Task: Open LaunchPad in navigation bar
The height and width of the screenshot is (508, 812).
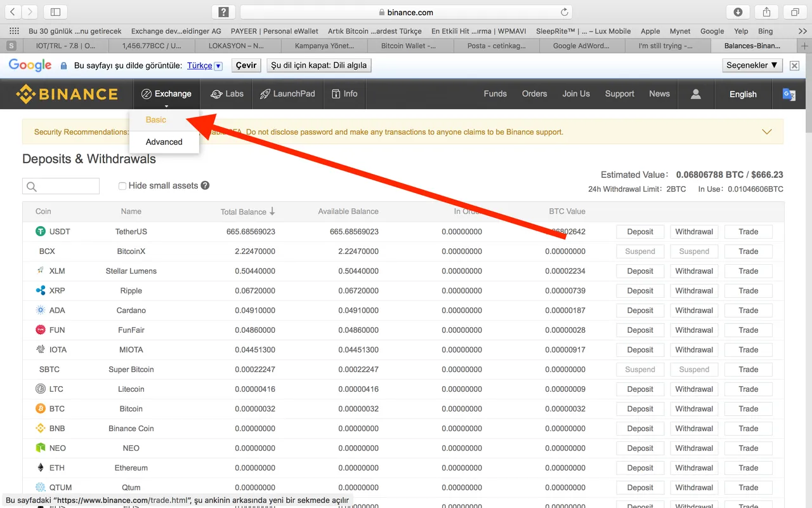Action: coord(287,94)
